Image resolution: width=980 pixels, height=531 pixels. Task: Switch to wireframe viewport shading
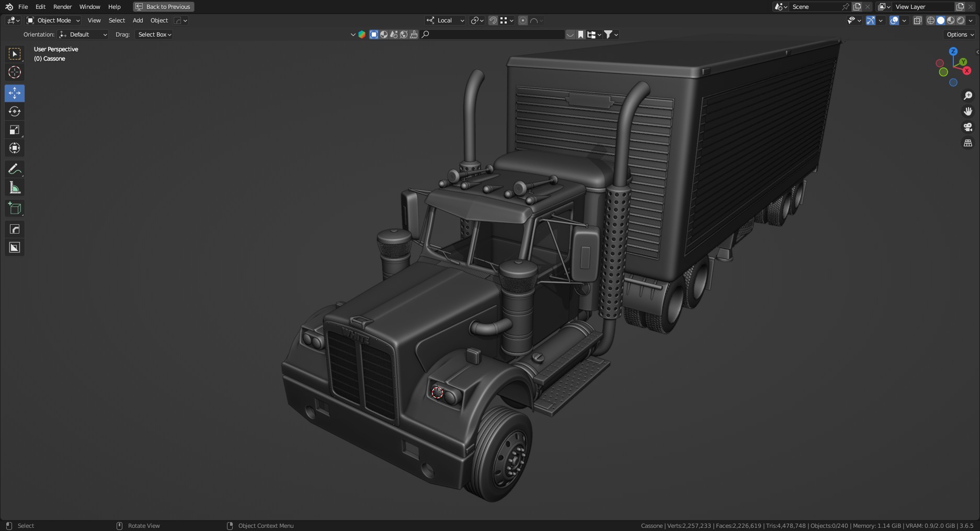[x=931, y=20]
